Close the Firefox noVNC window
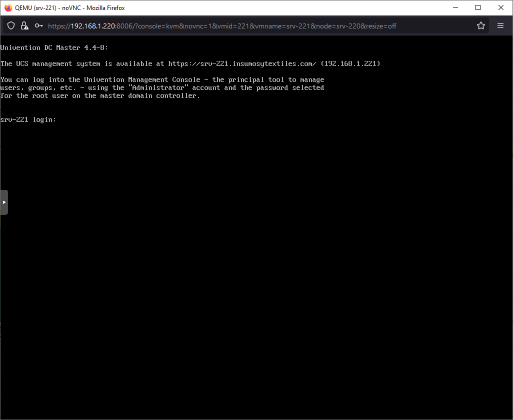This screenshot has width=513, height=420. 500,8
